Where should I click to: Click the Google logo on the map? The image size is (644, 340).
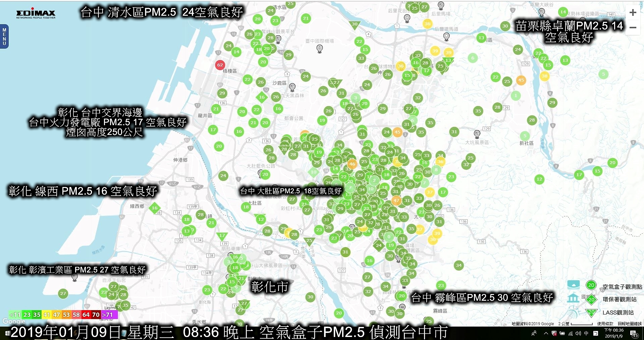tap(14, 321)
